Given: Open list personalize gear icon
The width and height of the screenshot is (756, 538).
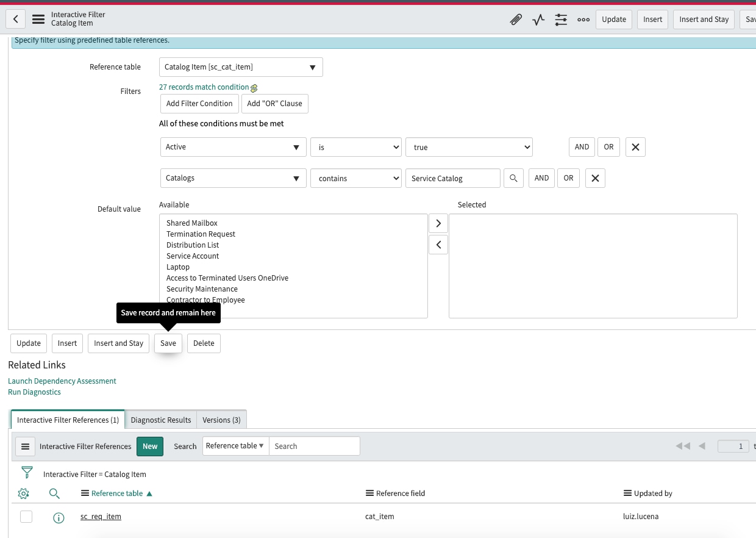Looking at the screenshot, I should pos(24,493).
